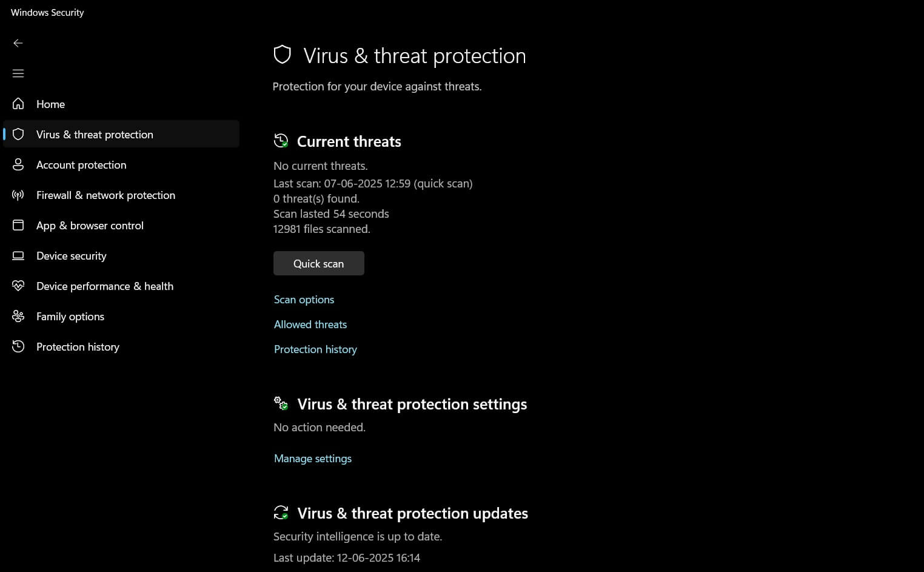Click the back arrow to go back
The width and height of the screenshot is (924, 572).
18,43
